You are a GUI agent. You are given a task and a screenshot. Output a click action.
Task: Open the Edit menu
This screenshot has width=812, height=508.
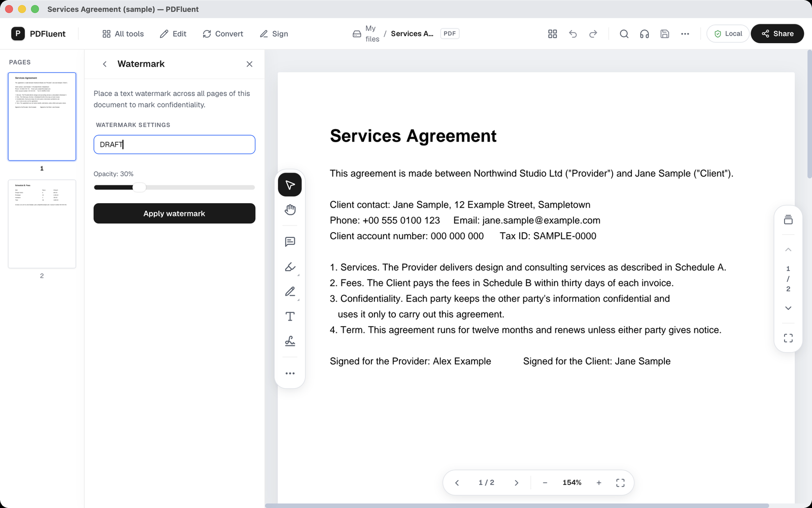tap(173, 34)
